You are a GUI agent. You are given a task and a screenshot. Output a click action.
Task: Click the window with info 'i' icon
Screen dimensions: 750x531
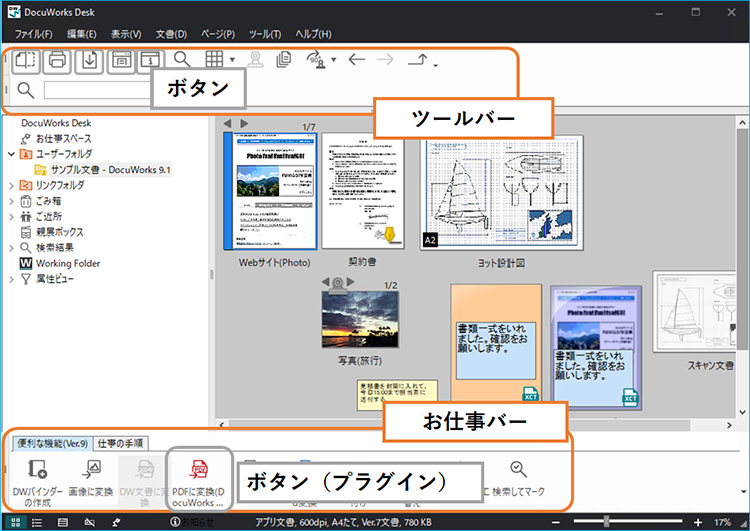click(151, 60)
